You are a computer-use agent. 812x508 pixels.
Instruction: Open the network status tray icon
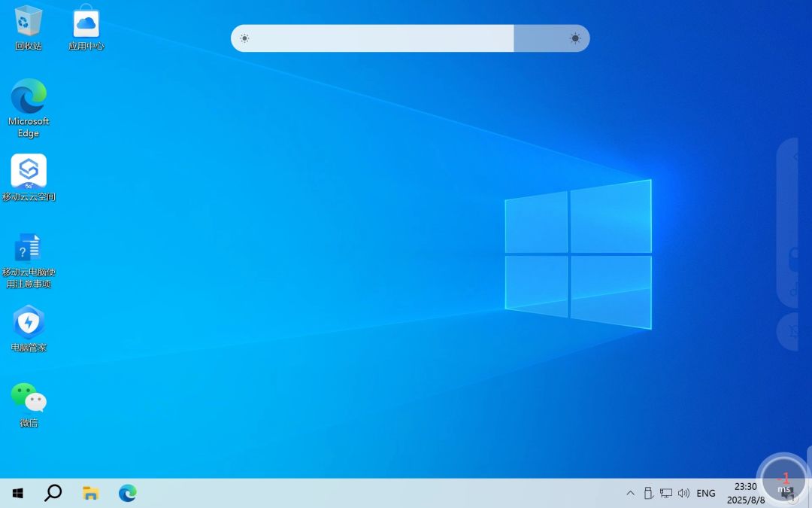tap(666, 493)
